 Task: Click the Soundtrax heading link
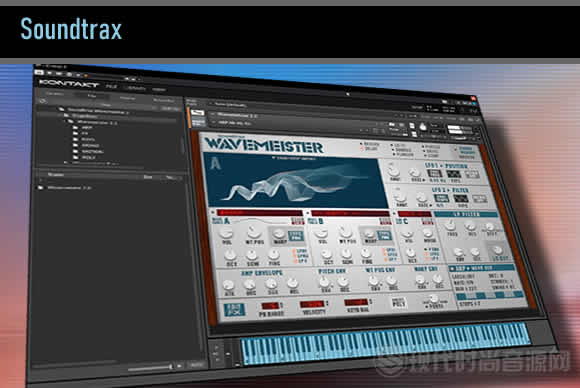click(71, 29)
